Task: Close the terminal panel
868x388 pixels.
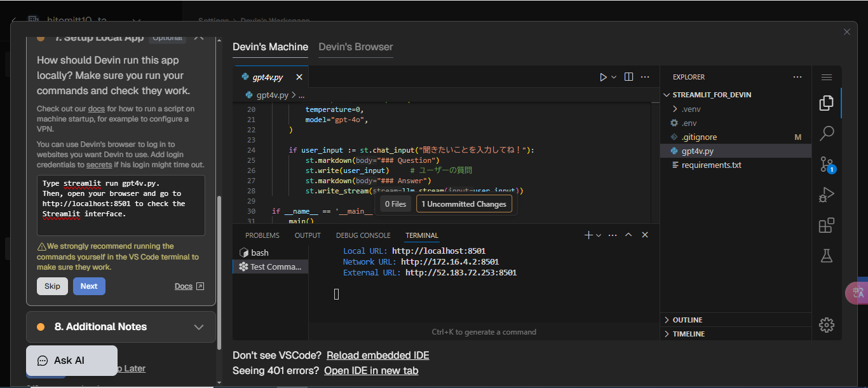Action: pos(645,235)
